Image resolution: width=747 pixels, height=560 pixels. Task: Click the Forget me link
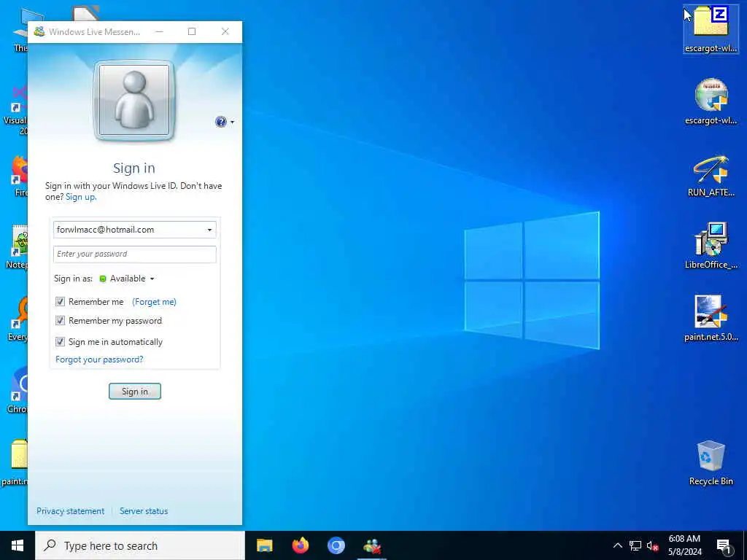point(155,302)
